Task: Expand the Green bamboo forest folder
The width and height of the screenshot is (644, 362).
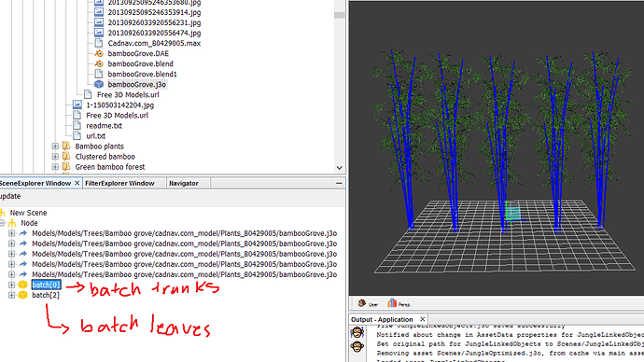Action: pyautogui.click(x=55, y=167)
